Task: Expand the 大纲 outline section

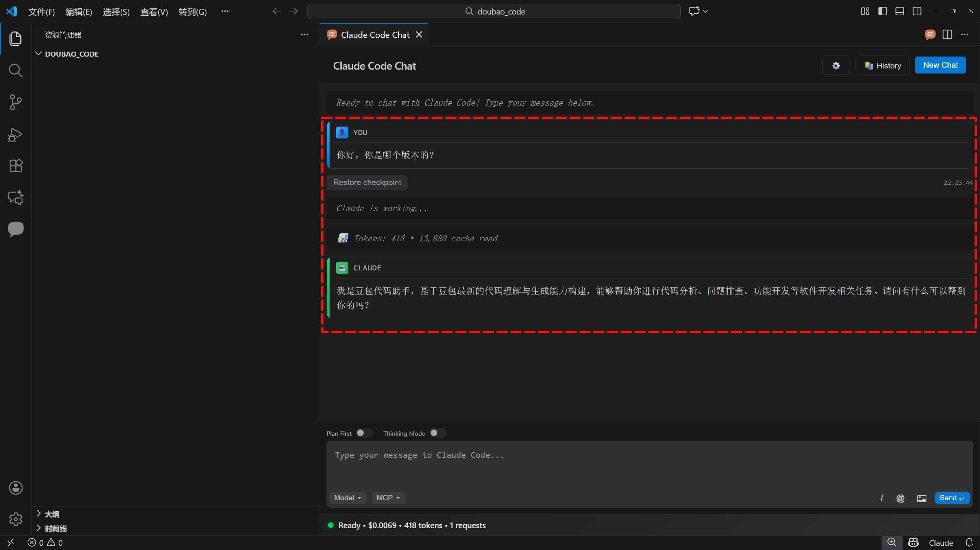Action: [x=175, y=514]
